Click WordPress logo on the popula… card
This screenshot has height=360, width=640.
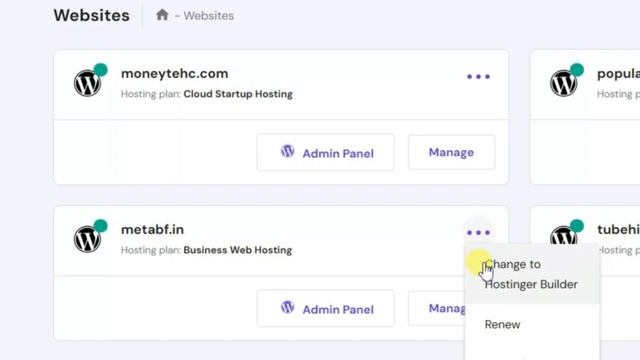click(564, 83)
